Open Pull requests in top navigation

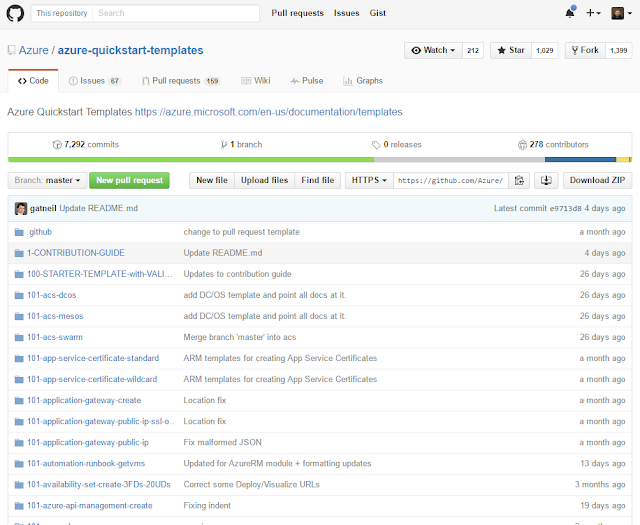[x=297, y=13]
